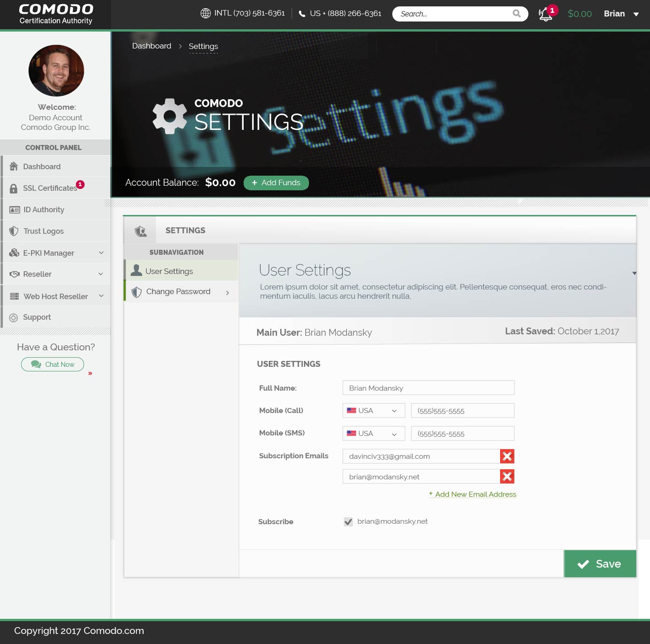
Task: Collapse the User Settings header arrow
Action: (634, 273)
